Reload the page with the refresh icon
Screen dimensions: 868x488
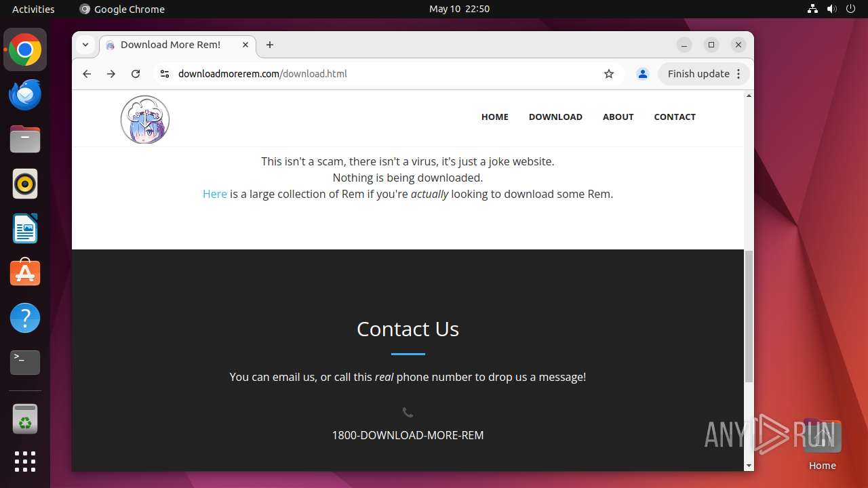pos(136,74)
